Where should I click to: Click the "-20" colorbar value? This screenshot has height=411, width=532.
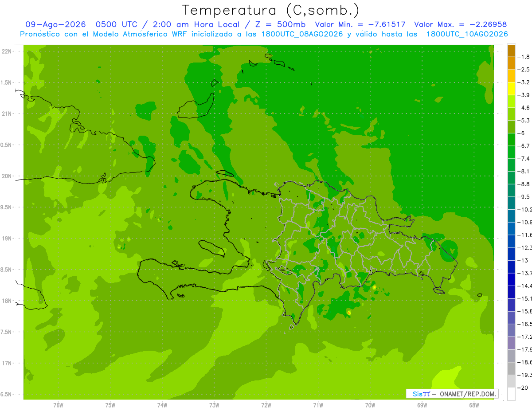[523, 388]
